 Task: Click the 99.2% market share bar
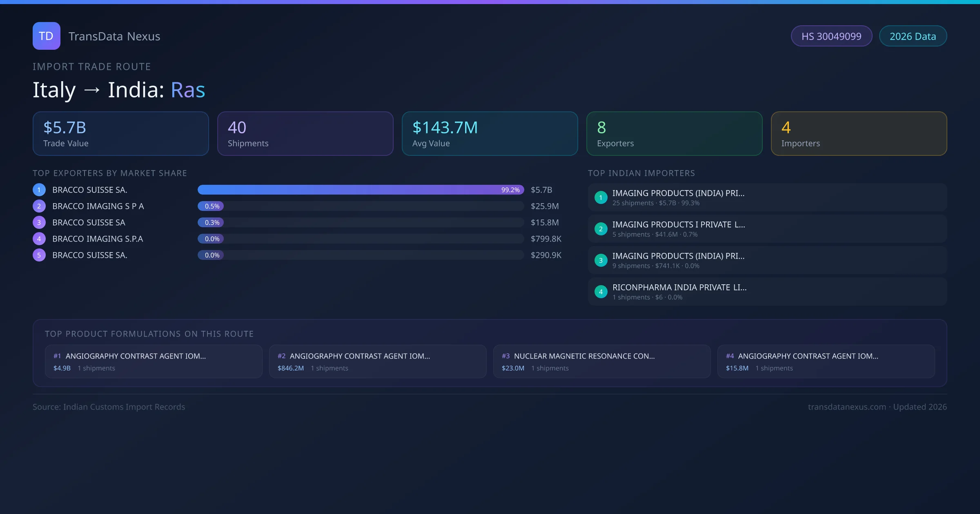coord(360,190)
